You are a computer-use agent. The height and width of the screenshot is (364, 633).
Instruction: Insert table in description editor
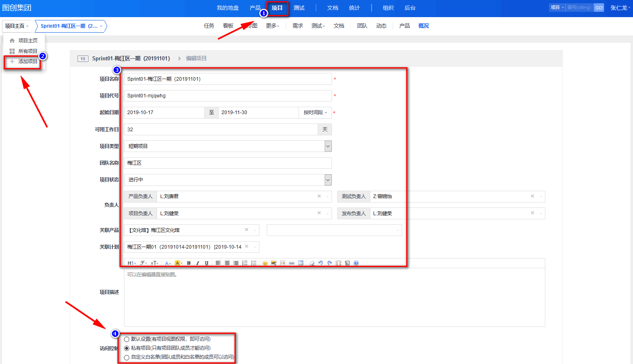(301, 263)
